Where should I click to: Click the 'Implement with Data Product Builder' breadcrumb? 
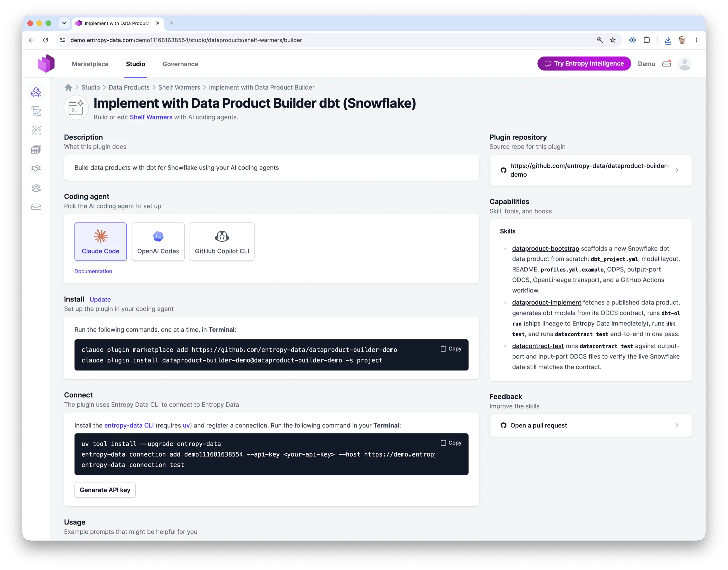pyautogui.click(x=262, y=87)
